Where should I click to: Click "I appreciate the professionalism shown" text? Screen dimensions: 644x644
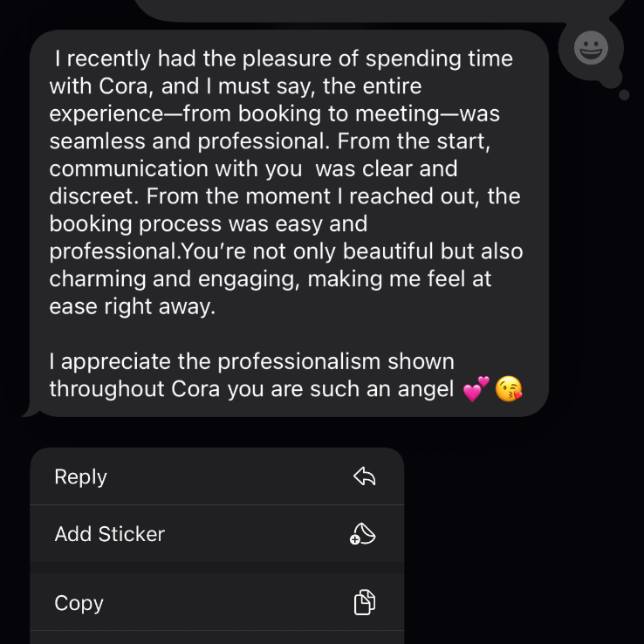pyautogui.click(x=251, y=361)
